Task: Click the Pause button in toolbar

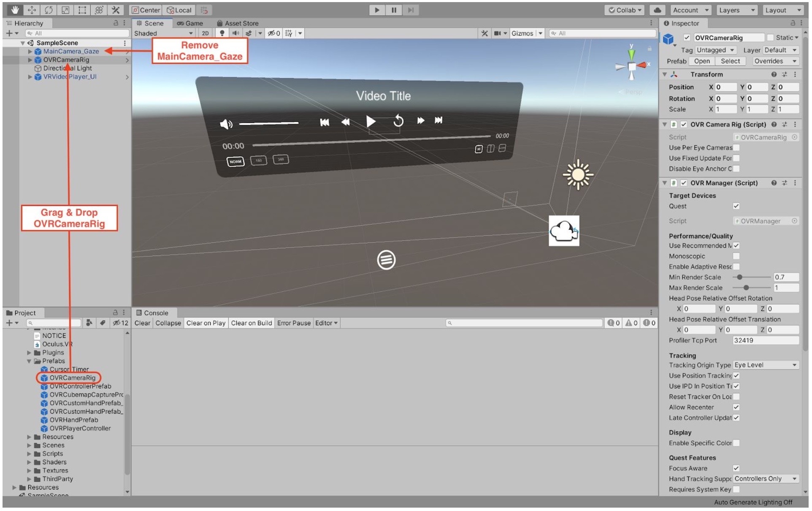Action: (x=394, y=10)
